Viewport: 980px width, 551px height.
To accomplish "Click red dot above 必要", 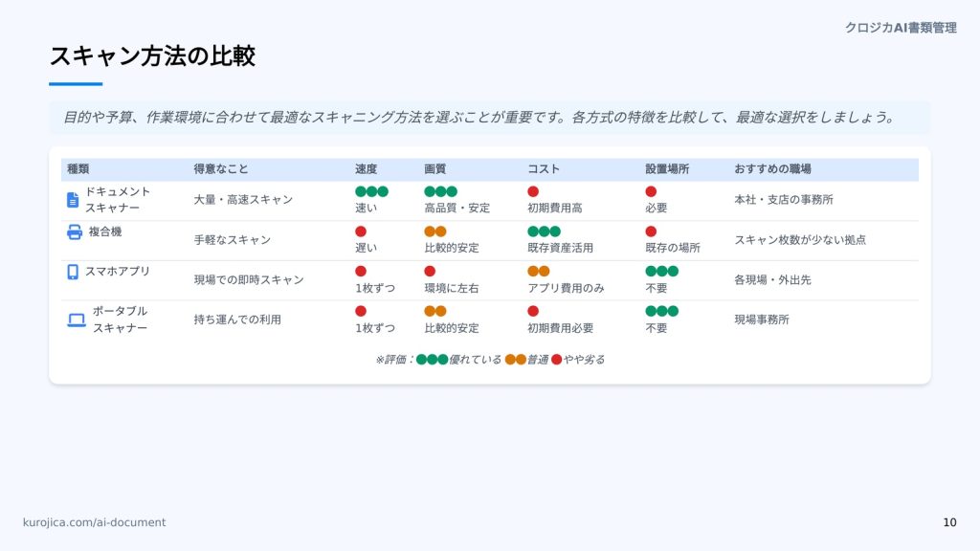I will (x=651, y=191).
